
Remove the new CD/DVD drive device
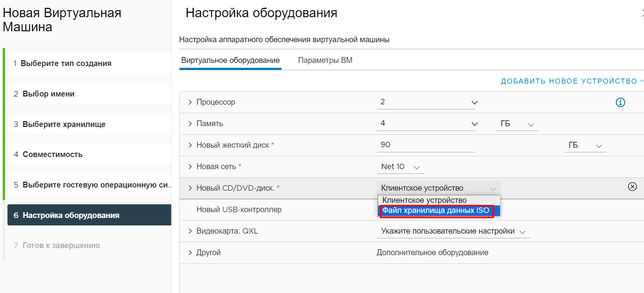(x=632, y=186)
